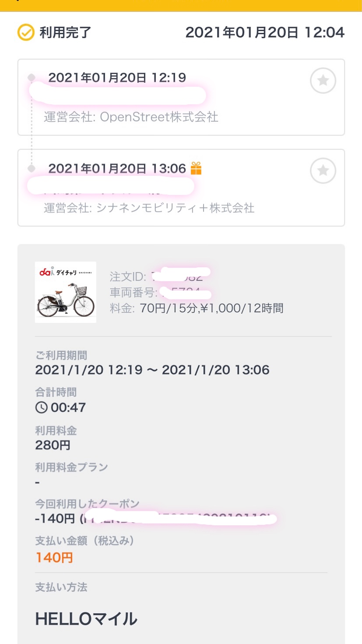This screenshot has height=644, width=362.
Task: Tap the orange 140円 payment amount
Action: [54, 557]
